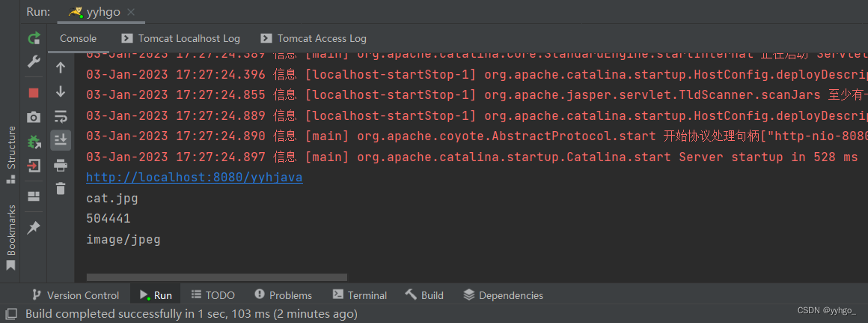Select the Run tool window button

point(156,295)
